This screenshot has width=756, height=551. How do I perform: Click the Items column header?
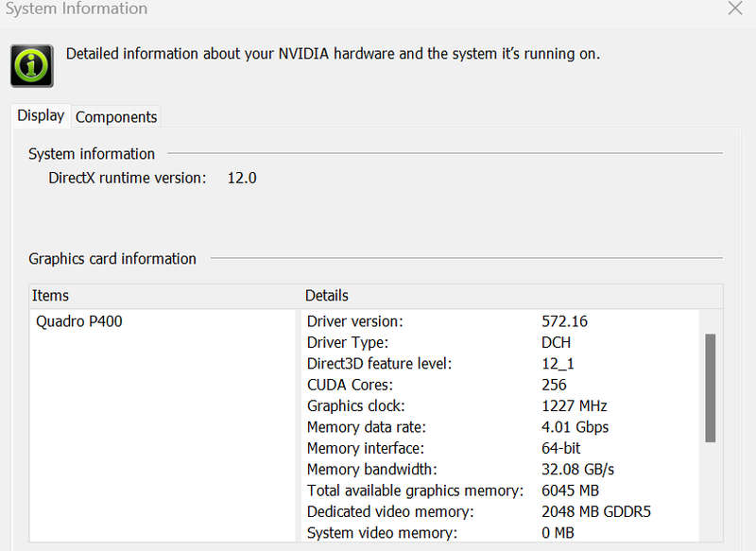(x=50, y=296)
